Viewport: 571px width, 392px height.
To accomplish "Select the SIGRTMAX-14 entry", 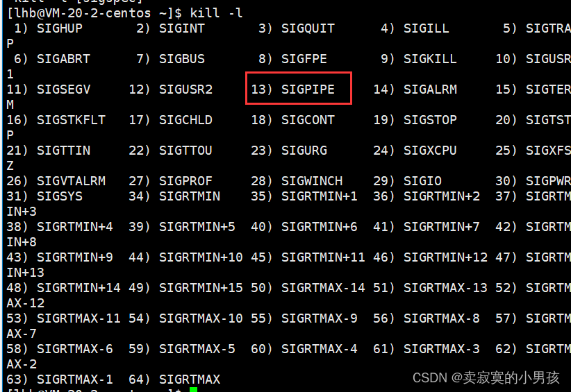I will coord(323,288).
